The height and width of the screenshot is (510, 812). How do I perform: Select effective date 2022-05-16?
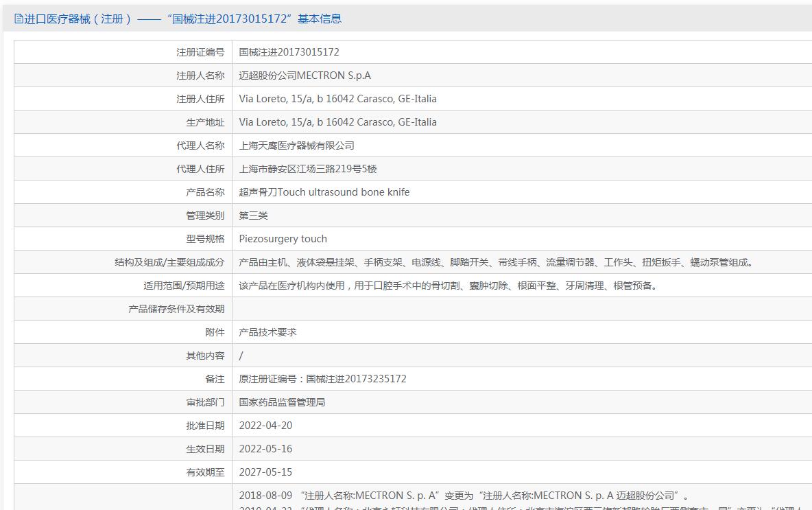pyautogui.click(x=265, y=449)
